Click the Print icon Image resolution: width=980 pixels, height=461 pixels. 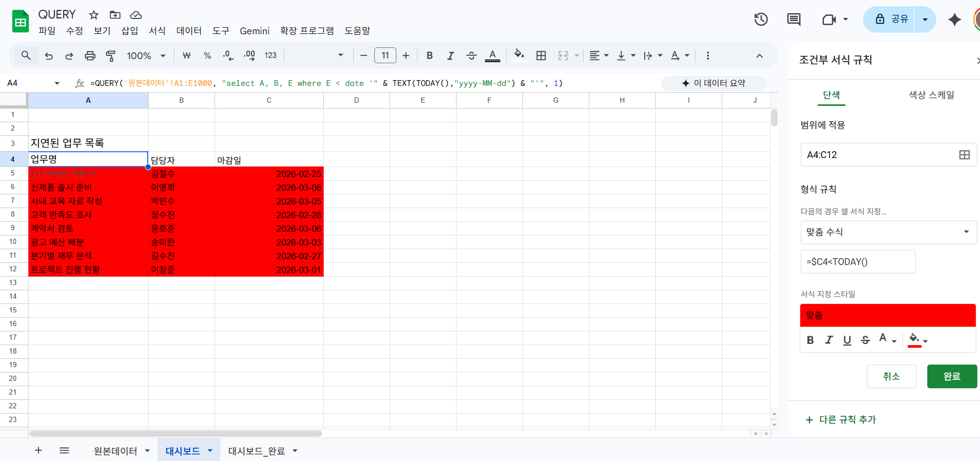(90, 56)
